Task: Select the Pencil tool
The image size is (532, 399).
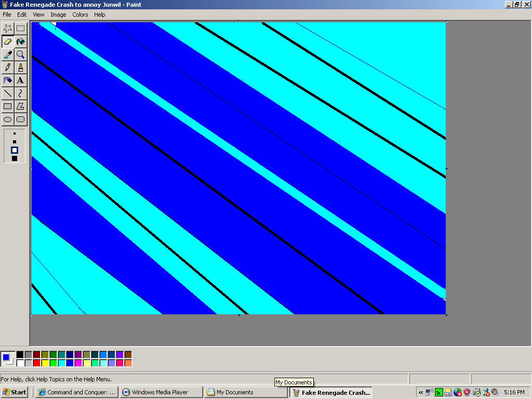Action: tap(8, 68)
